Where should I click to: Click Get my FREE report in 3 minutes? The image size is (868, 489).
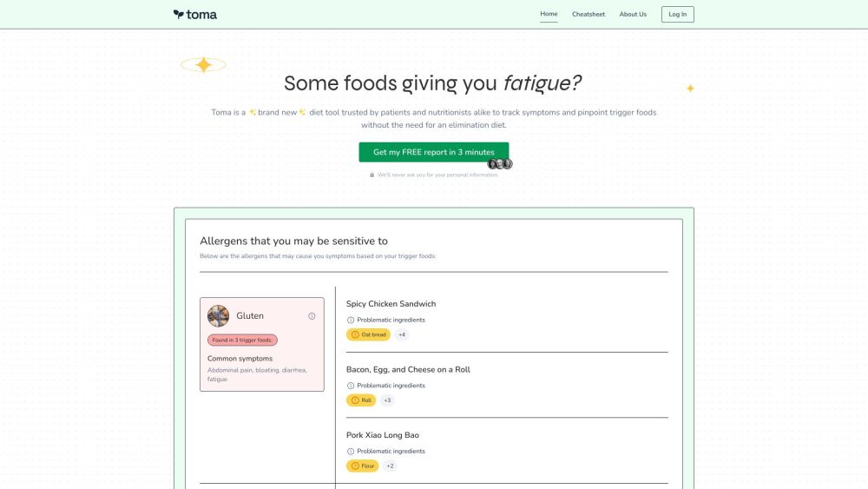point(433,152)
